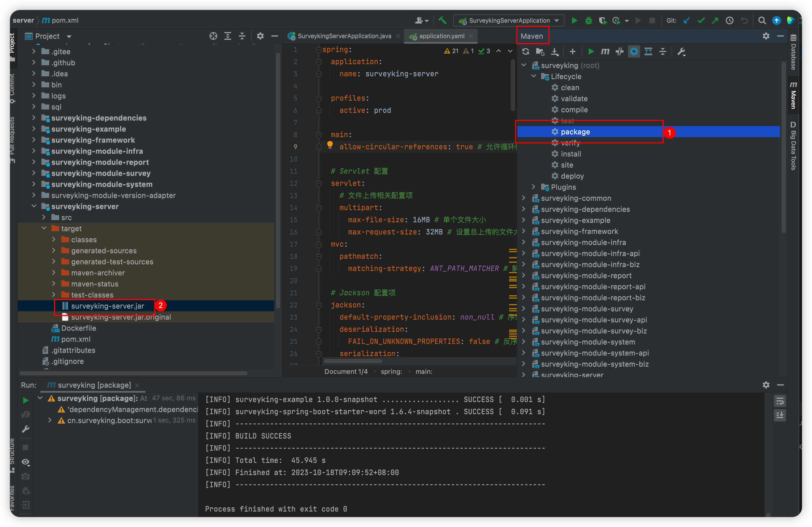Screen dimensions: 812x527
Task: Build project with the hammer icon
Action: pos(442,20)
